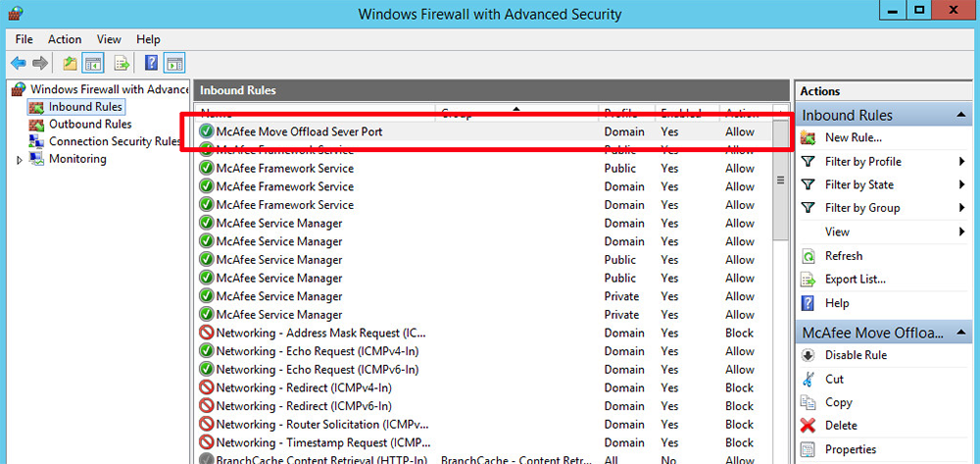This screenshot has height=464, width=980.
Task: Select Inbound Rules in the tree
Action: tap(76, 107)
